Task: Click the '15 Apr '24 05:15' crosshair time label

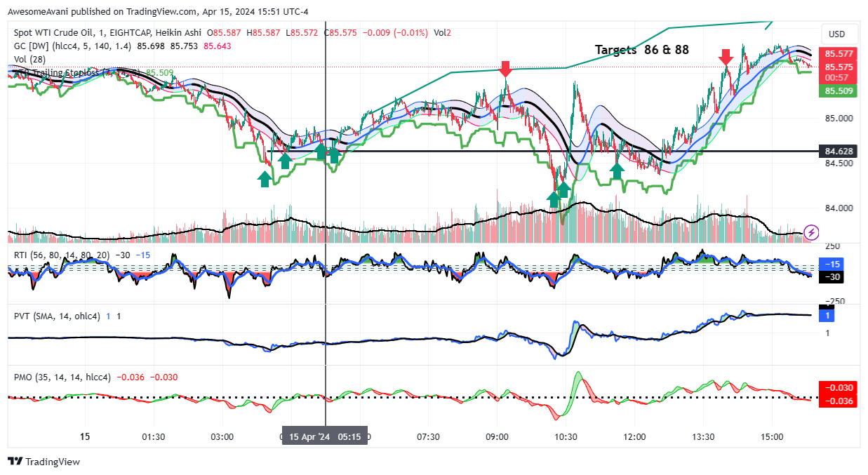Action: tap(325, 436)
